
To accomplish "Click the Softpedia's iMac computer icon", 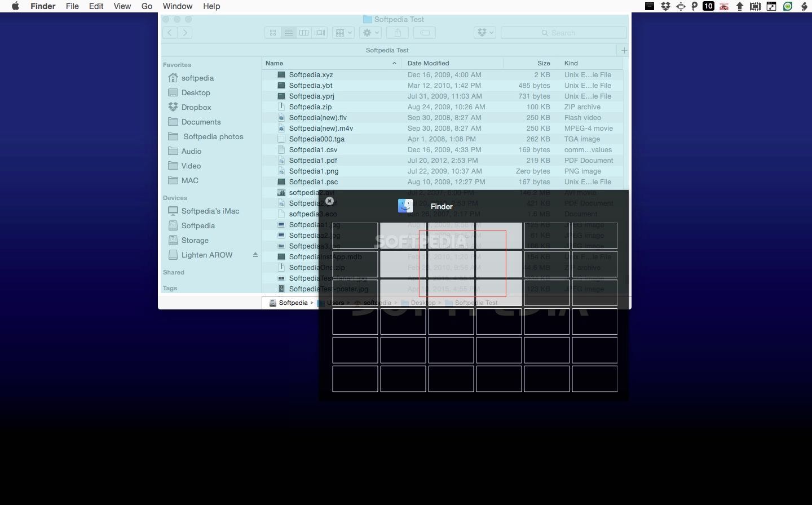I will click(x=173, y=211).
